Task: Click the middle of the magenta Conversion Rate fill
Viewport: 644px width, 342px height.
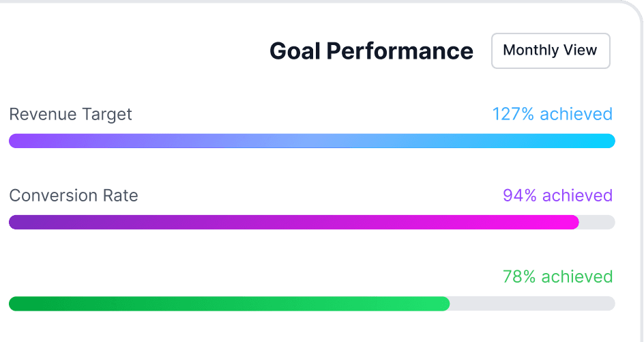Action: point(294,223)
